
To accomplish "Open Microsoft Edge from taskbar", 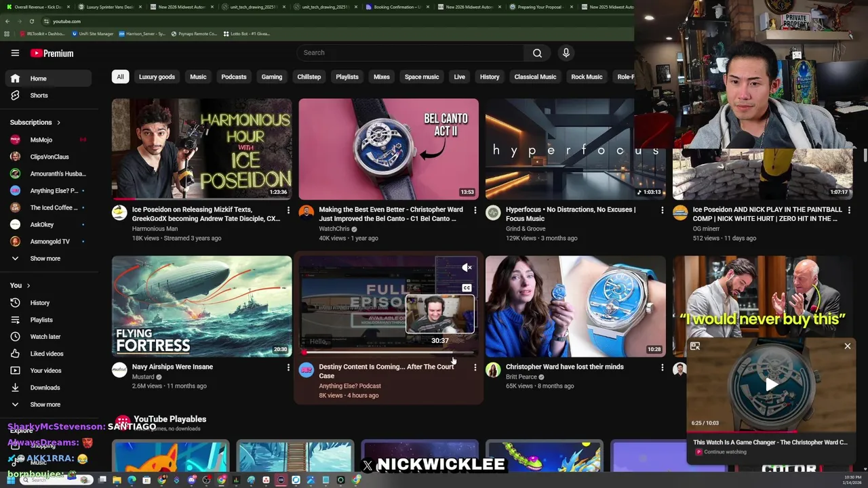I will click(132, 480).
